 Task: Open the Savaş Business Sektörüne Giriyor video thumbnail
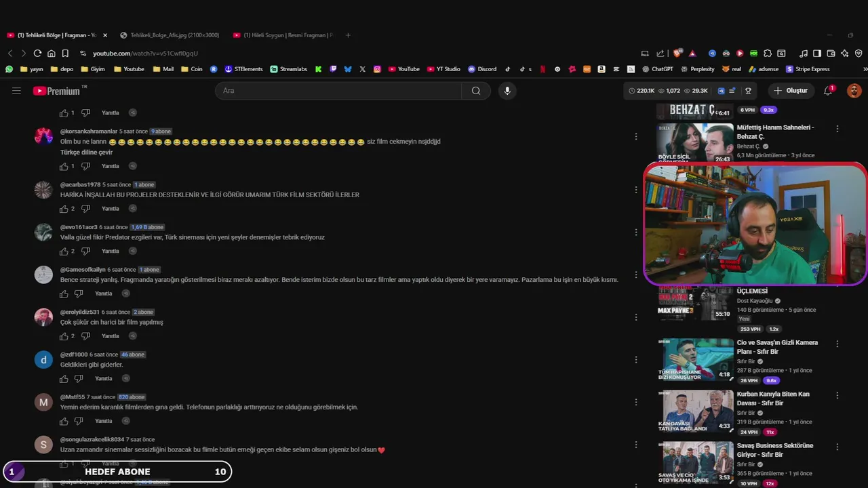click(695, 463)
